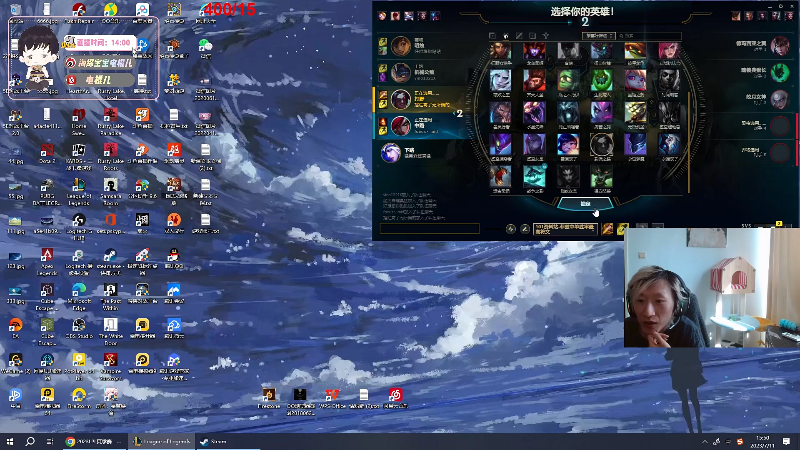Open NetEase Cloud Music desktop shortcut
The height and width of the screenshot is (450, 800).
click(395, 398)
